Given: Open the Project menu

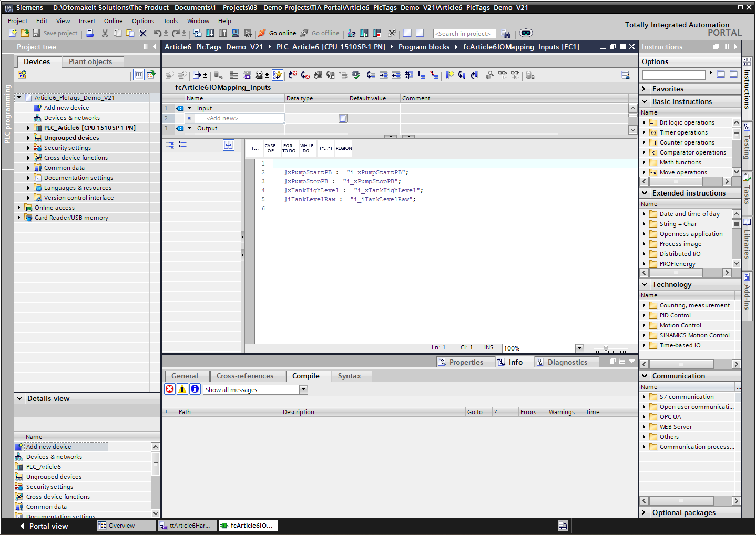Looking at the screenshot, I should pos(17,21).
